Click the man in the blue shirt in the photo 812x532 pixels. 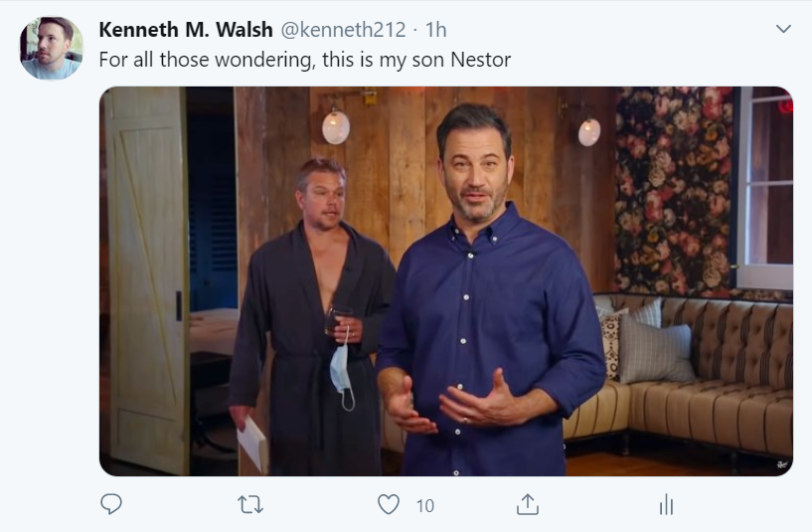click(x=490, y=290)
